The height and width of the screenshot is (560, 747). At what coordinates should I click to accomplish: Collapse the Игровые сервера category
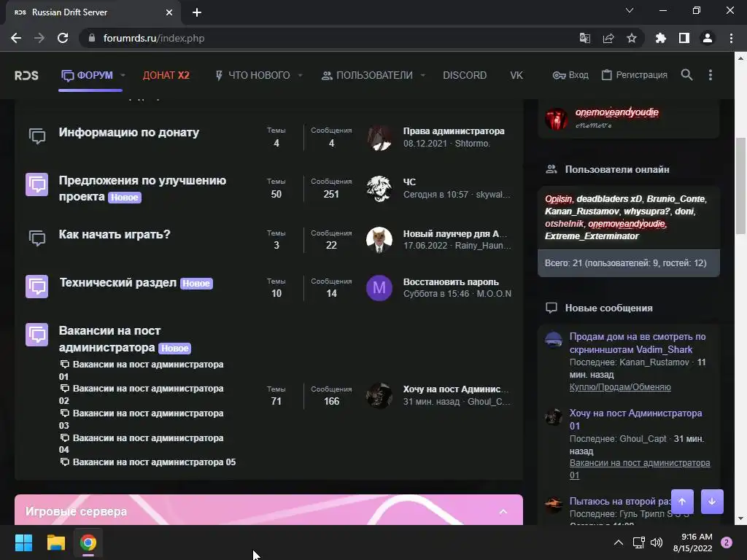click(503, 511)
